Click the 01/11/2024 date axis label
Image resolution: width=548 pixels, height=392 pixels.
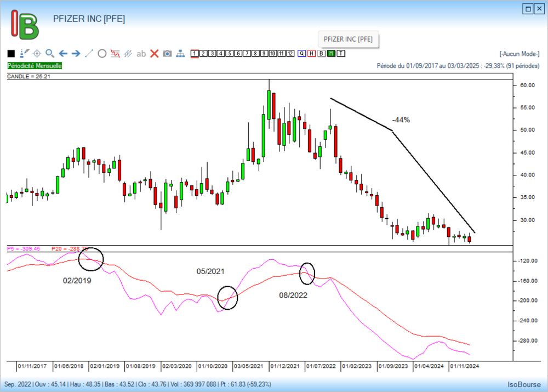point(465,366)
